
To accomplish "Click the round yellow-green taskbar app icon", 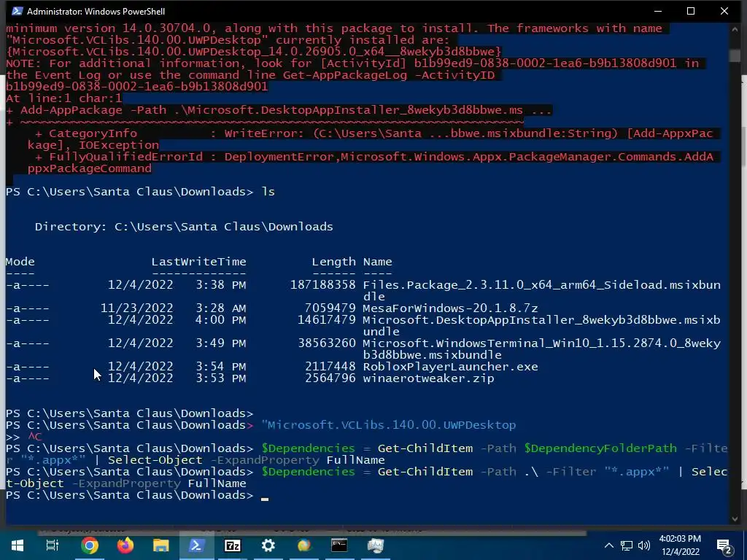I will pyautogui.click(x=304, y=545).
